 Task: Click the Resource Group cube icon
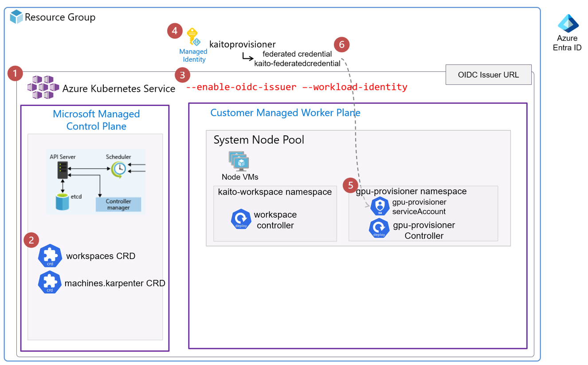tap(16, 17)
